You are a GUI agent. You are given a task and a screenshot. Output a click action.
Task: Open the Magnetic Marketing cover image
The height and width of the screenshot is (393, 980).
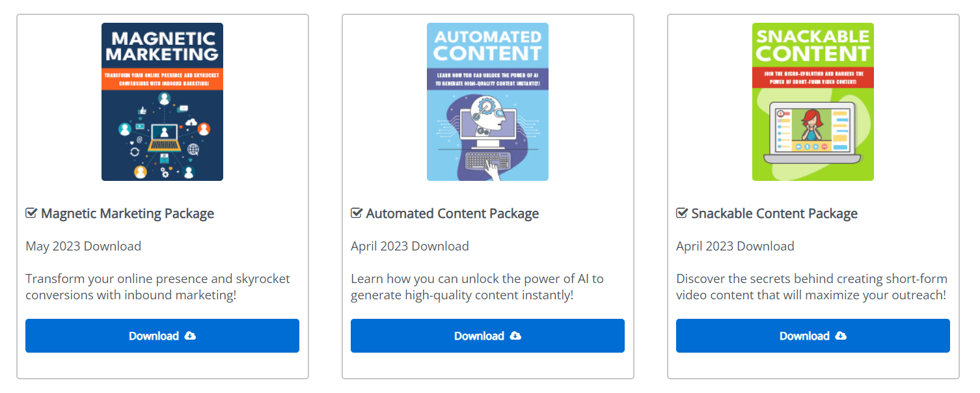click(x=162, y=102)
